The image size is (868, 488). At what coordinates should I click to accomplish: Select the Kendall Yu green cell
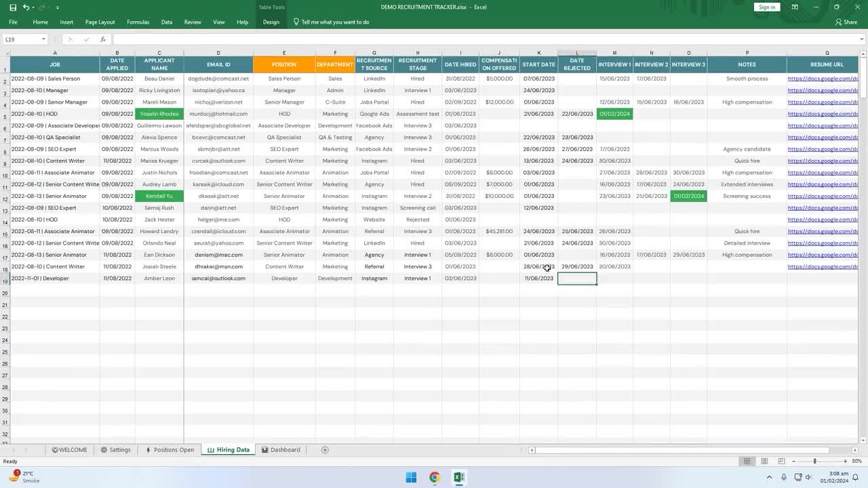(159, 196)
